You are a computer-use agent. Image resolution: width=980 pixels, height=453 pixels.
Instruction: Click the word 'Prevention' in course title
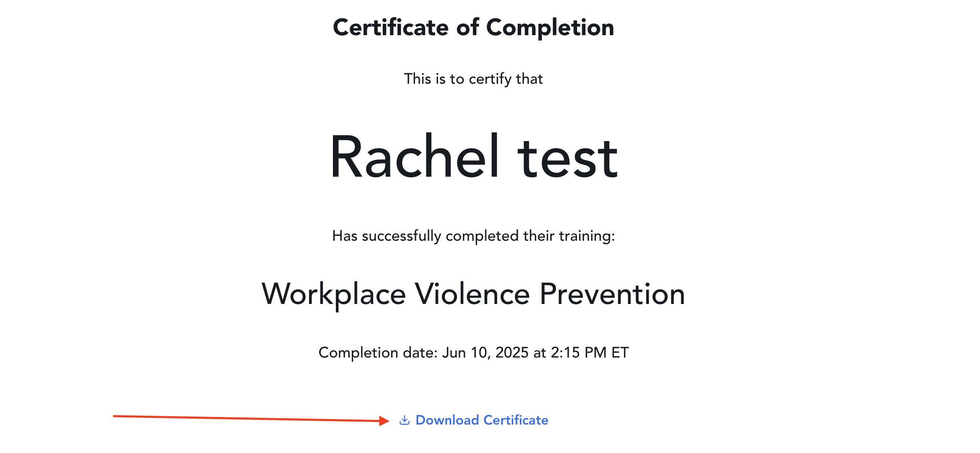click(612, 294)
